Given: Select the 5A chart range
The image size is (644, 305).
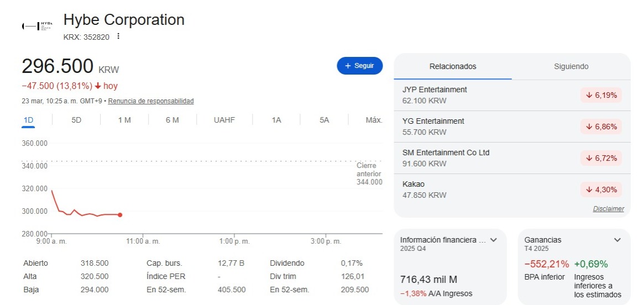Looking at the screenshot, I should [324, 120].
